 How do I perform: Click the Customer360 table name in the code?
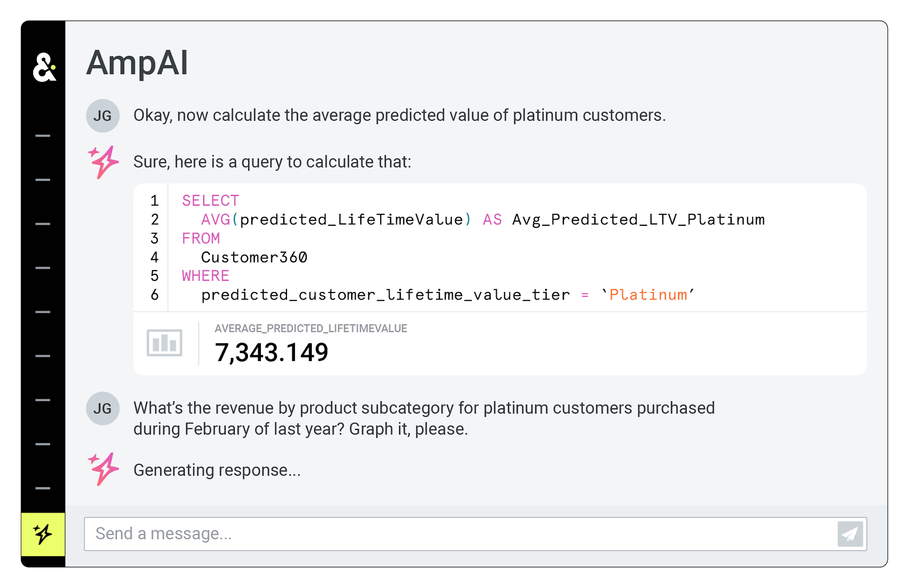coord(254,257)
